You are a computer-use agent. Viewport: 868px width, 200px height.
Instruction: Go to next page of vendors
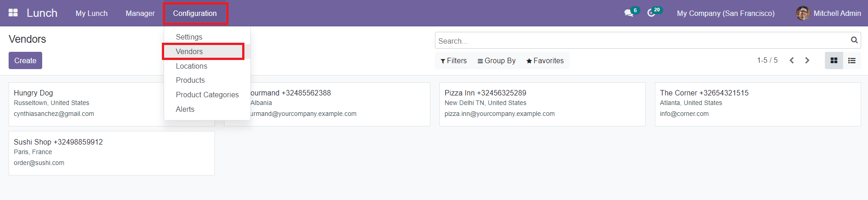[x=807, y=60]
